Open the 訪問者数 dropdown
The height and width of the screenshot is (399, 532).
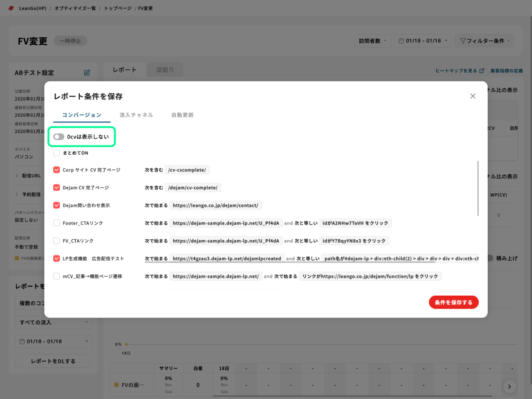click(372, 41)
